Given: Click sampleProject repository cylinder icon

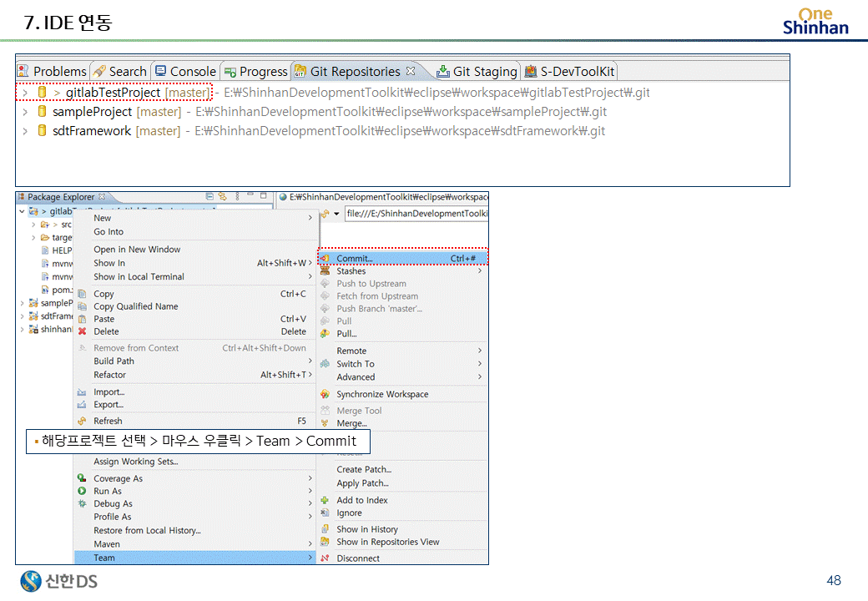Looking at the screenshot, I should click(x=42, y=111).
